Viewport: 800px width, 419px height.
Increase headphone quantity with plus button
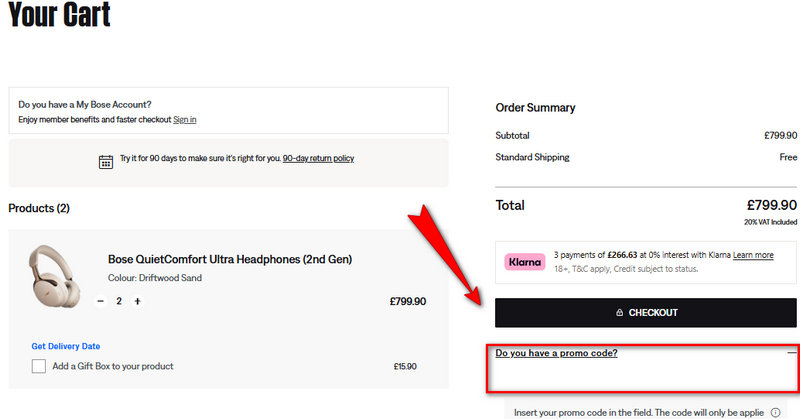click(x=137, y=301)
